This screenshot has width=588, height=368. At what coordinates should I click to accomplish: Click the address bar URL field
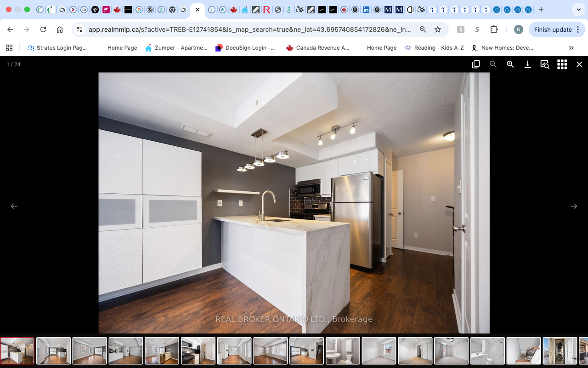point(248,29)
